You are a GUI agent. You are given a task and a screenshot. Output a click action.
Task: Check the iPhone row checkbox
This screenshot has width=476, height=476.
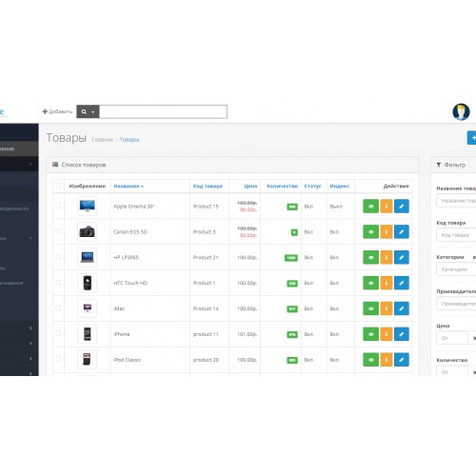click(58, 333)
